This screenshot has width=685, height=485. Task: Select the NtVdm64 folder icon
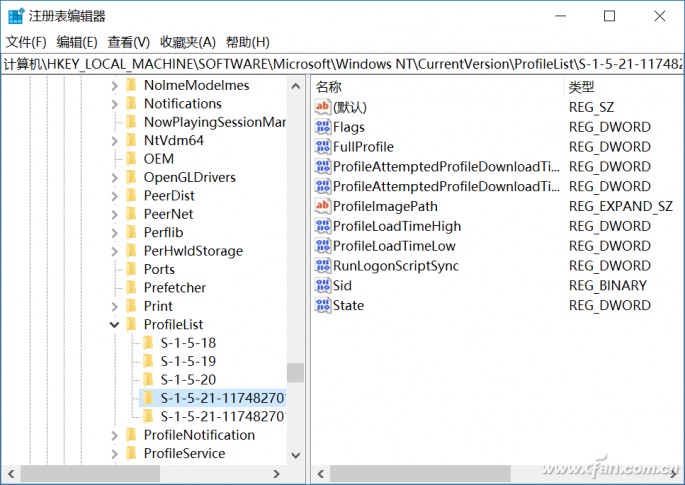click(131, 140)
